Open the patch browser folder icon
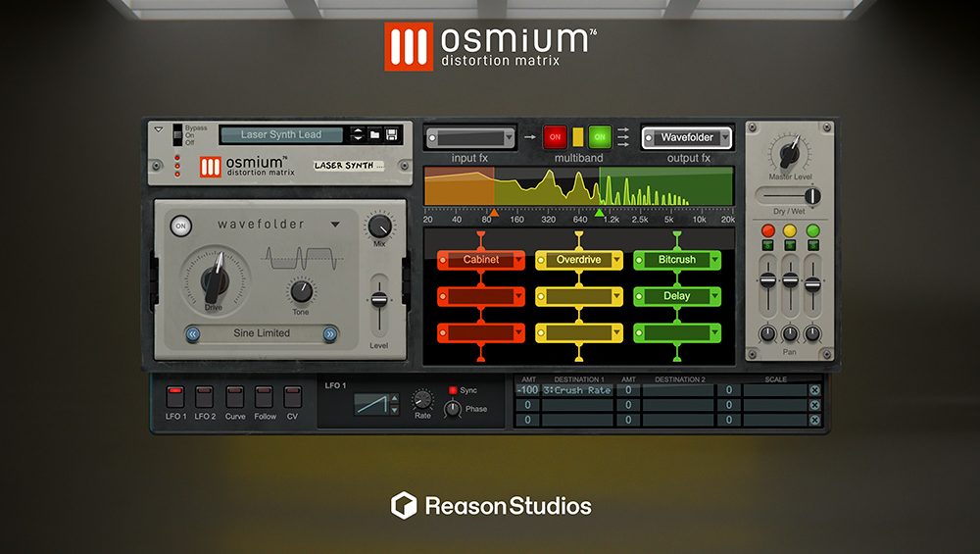980x554 pixels. pos(374,134)
